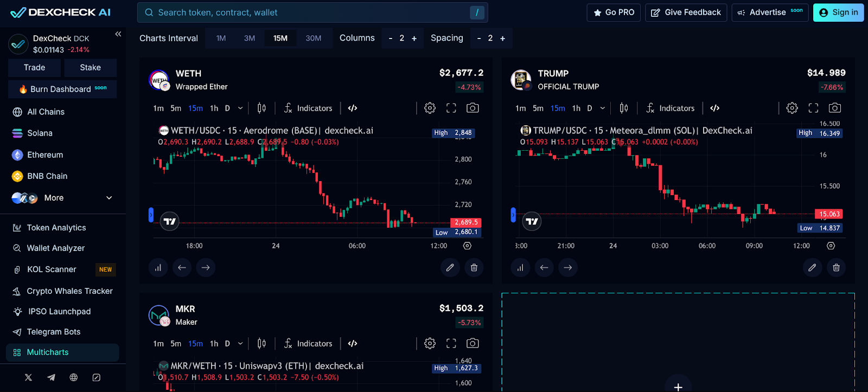Enter fullscreen on WETH chart
868x392 pixels.
coord(451,108)
